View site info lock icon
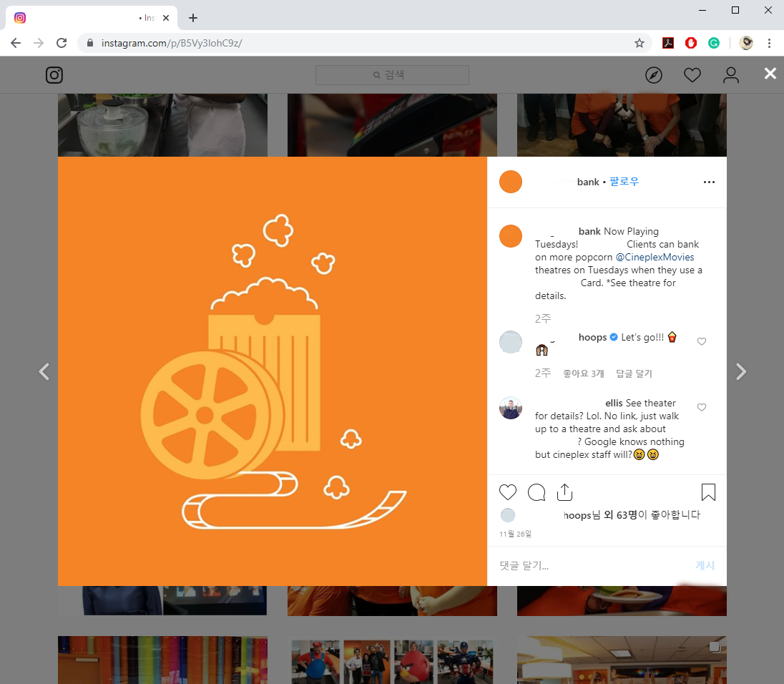 coord(90,43)
